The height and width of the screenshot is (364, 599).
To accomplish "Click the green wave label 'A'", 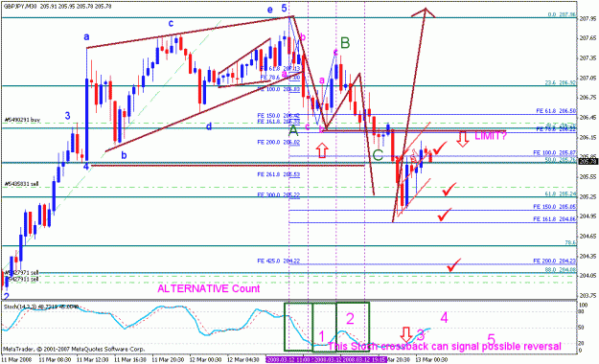I will point(293,131).
